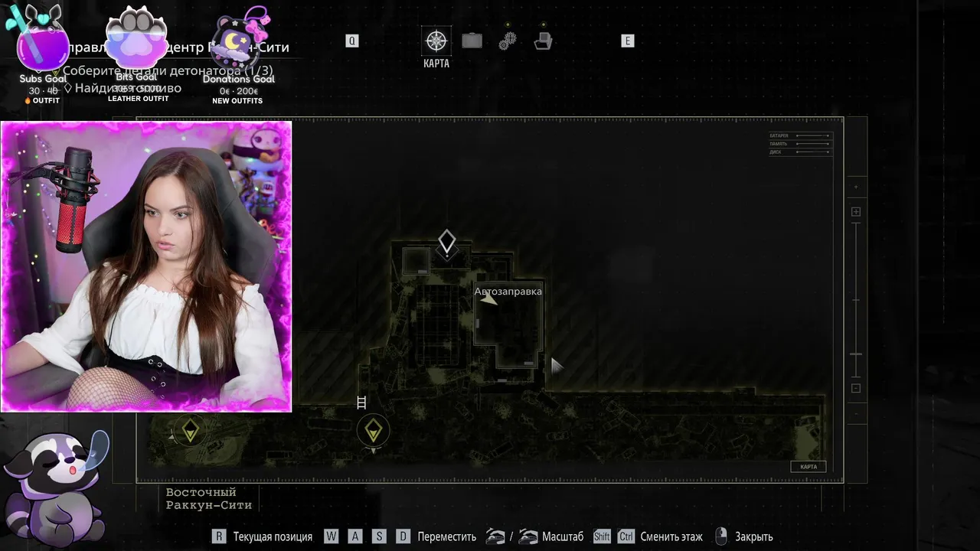The width and height of the screenshot is (980, 551).
Task: Click the LEATHER OUTFIT goal label
Action: coord(138,99)
